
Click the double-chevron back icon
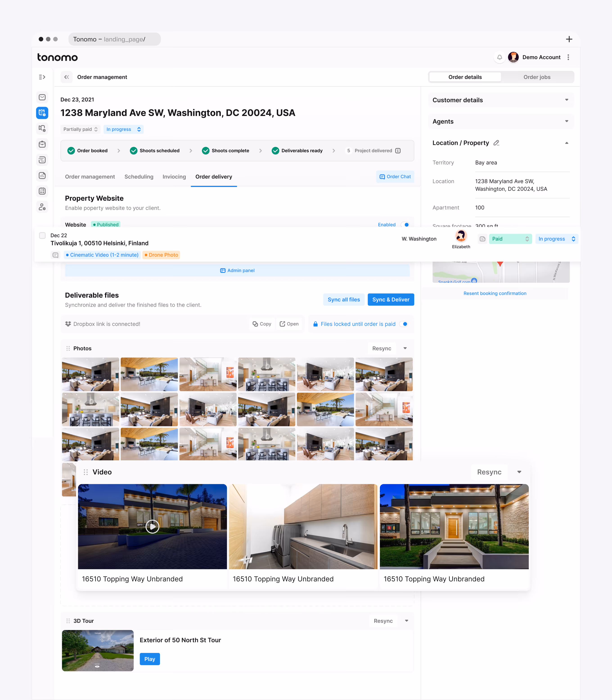click(x=67, y=77)
